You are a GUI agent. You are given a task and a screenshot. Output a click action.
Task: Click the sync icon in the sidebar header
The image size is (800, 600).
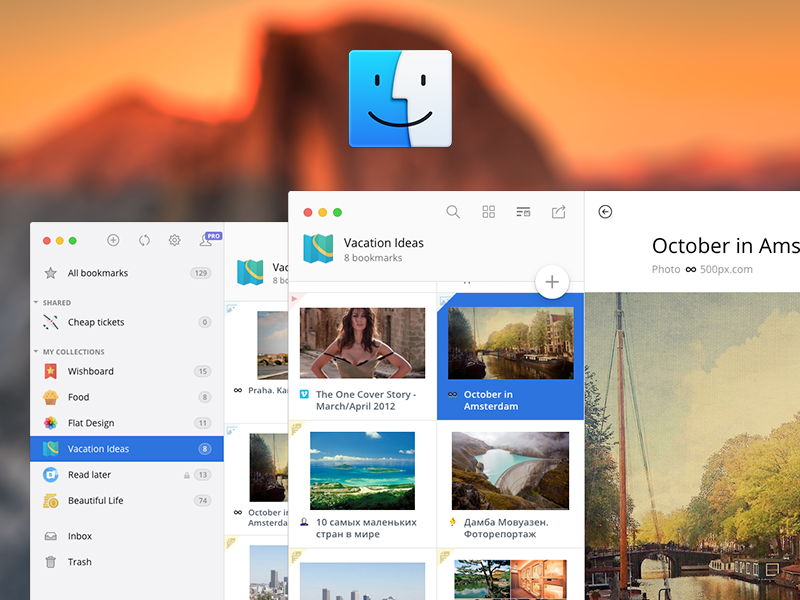point(144,240)
